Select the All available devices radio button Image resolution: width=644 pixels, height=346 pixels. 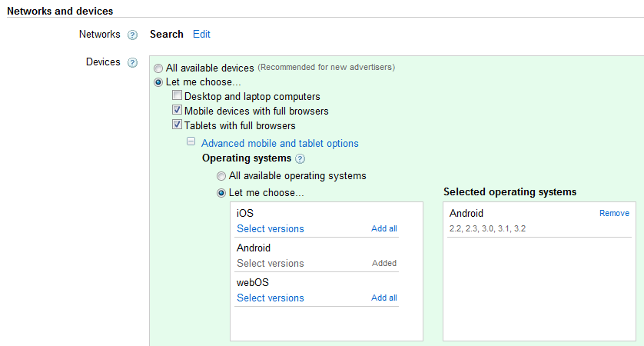[158, 68]
